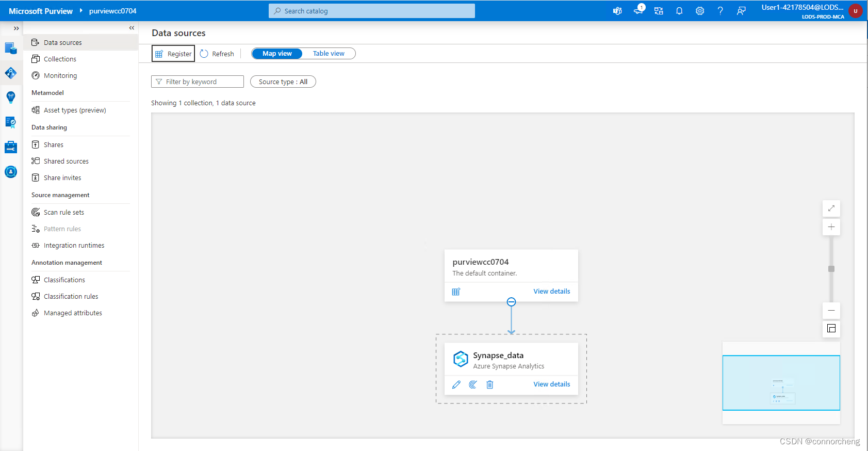Open Managed attributes
This screenshot has height=451, width=868.
coord(81,313)
